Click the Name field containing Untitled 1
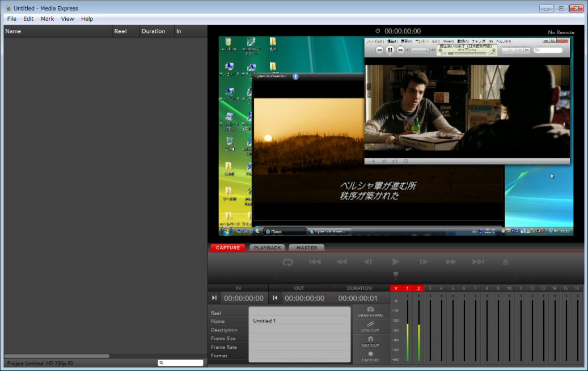Viewport: 588px width, 371px height. pyautogui.click(x=299, y=321)
